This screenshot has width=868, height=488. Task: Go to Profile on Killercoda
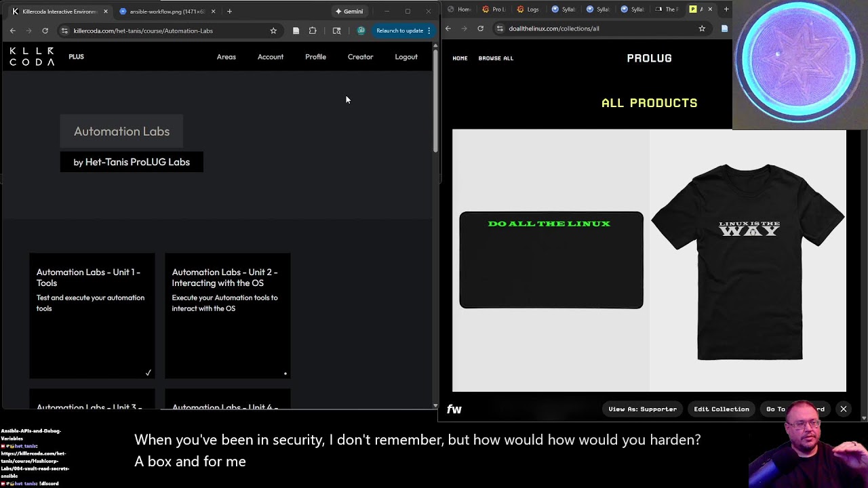(315, 57)
